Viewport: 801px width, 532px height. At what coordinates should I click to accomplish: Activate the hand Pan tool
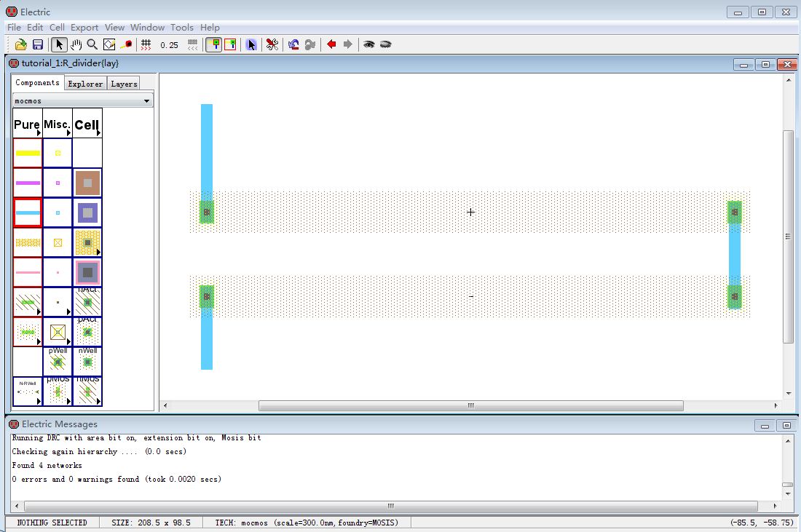76,44
